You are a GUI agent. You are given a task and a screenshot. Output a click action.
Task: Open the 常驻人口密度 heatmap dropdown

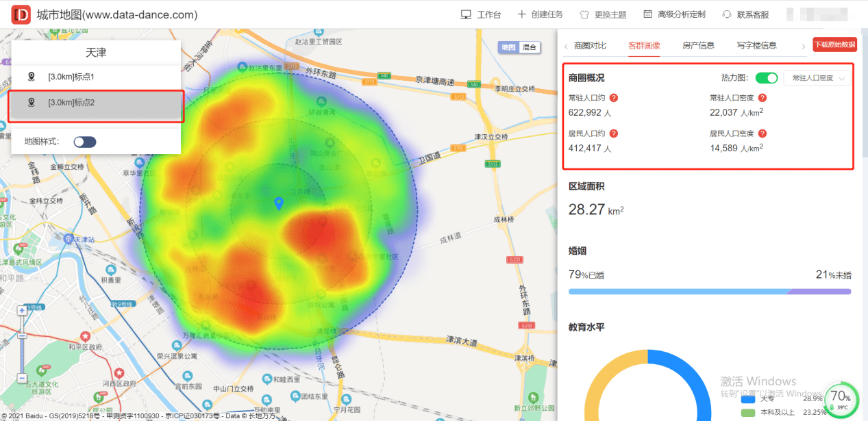click(x=817, y=78)
